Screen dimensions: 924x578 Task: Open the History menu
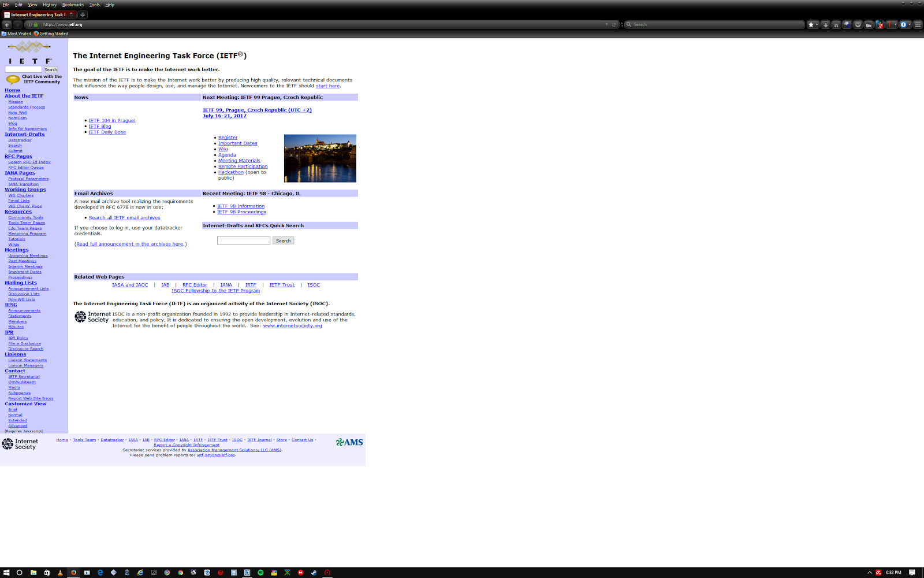(50, 5)
